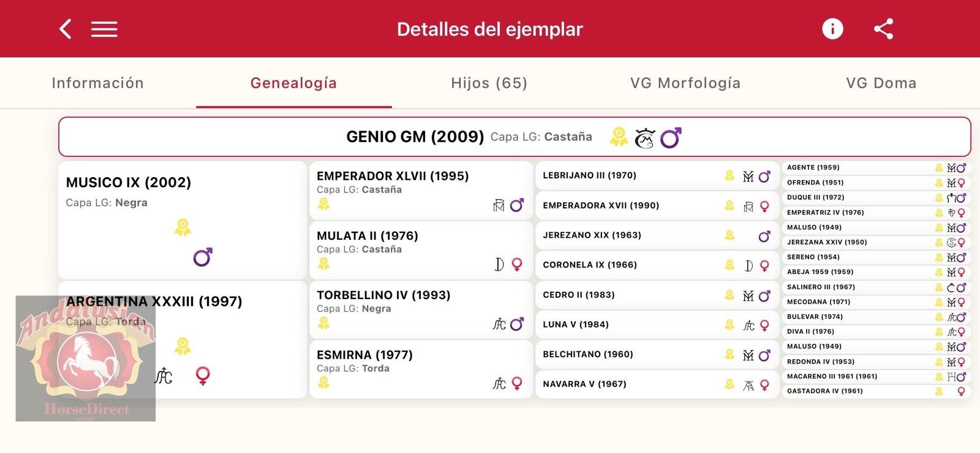Switch to the Información tab

pyautogui.click(x=98, y=83)
